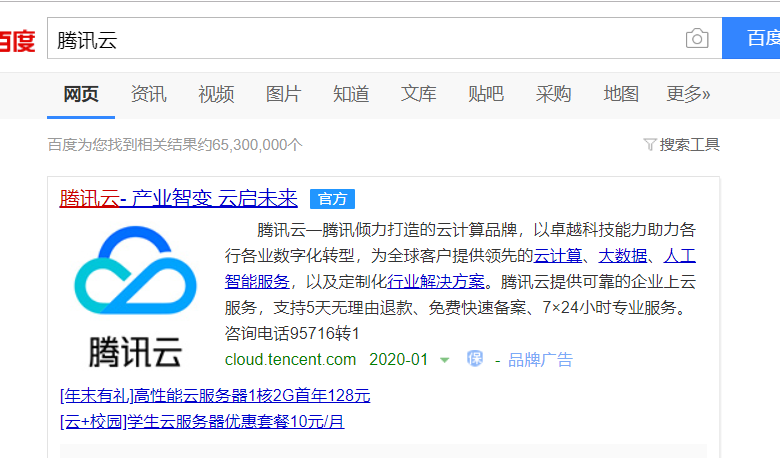Click the 品牌广告 label
Viewport: 780px width, 458px height.
(x=540, y=360)
